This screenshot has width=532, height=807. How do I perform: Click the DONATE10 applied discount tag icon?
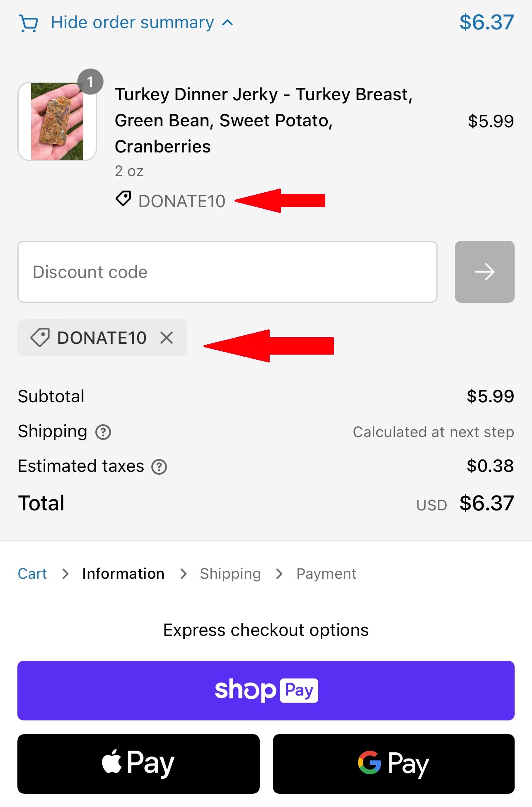coord(40,338)
